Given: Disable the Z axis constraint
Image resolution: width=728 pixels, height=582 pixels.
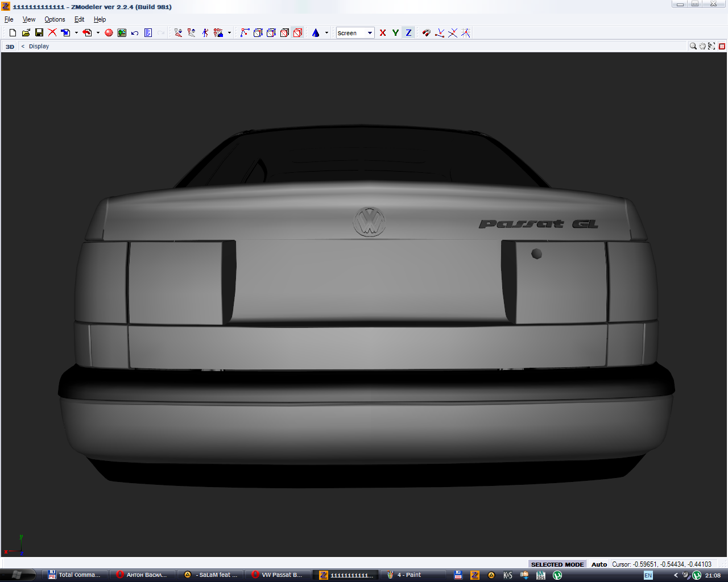Looking at the screenshot, I should click(408, 33).
